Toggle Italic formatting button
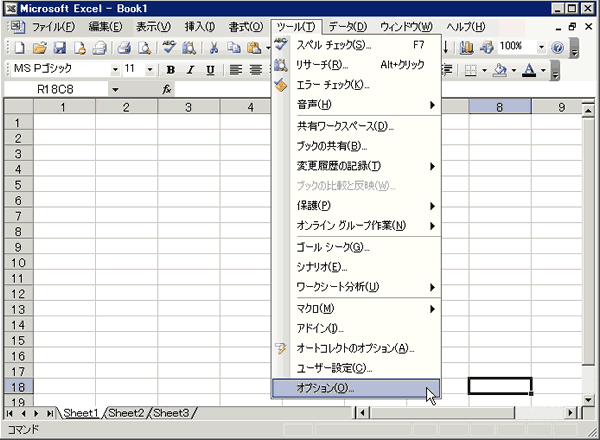Image resolution: width=600 pixels, height=440 pixels. click(190, 70)
